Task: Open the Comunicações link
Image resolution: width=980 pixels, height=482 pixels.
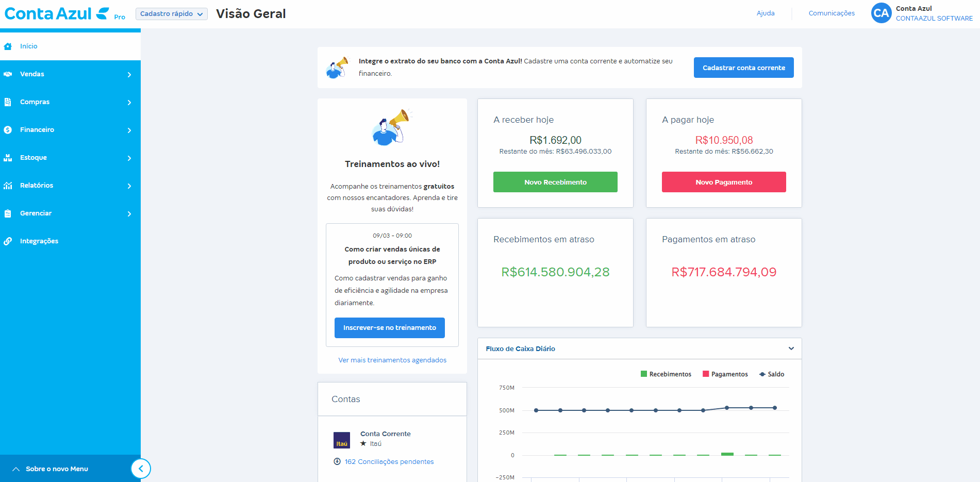Action: tap(832, 13)
